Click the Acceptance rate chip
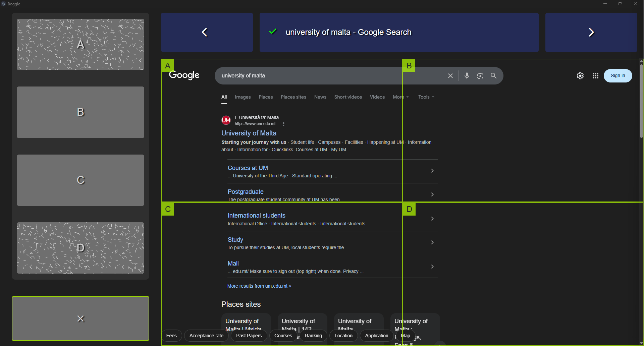644x346 pixels. pos(206,336)
